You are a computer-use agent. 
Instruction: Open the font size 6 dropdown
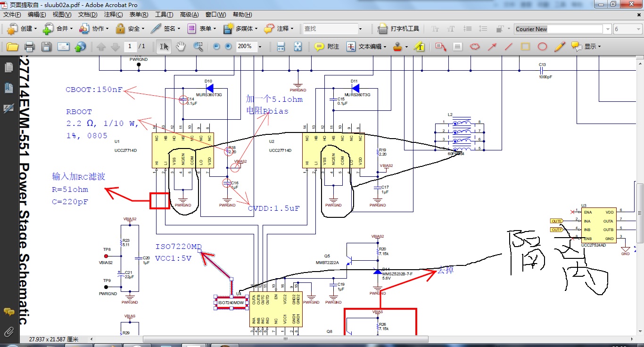coord(639,29)
